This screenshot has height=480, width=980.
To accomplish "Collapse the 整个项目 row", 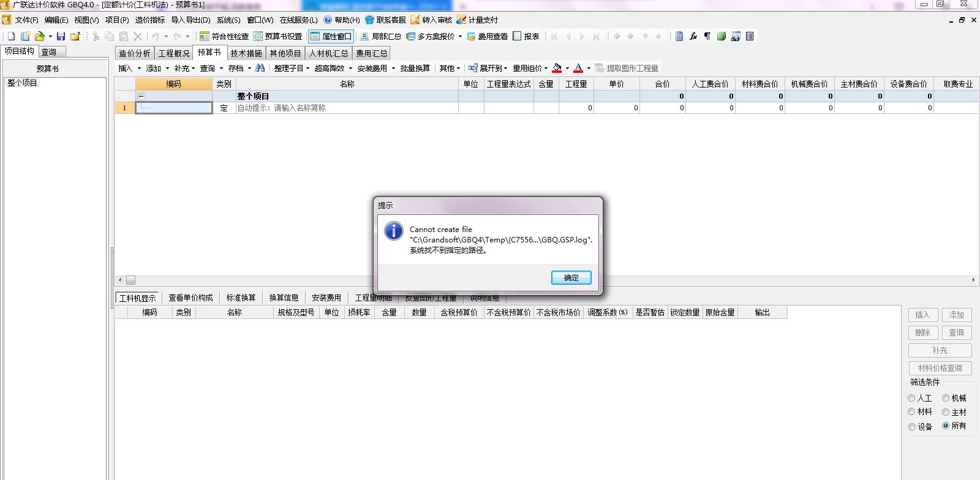I will pyautogui.click(x=141, y=96).
